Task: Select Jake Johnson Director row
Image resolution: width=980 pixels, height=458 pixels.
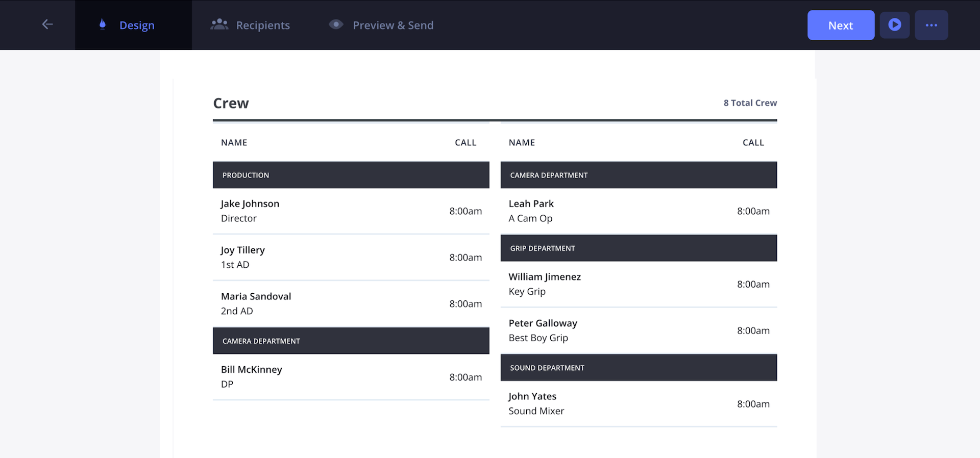Action: point(351,211)
